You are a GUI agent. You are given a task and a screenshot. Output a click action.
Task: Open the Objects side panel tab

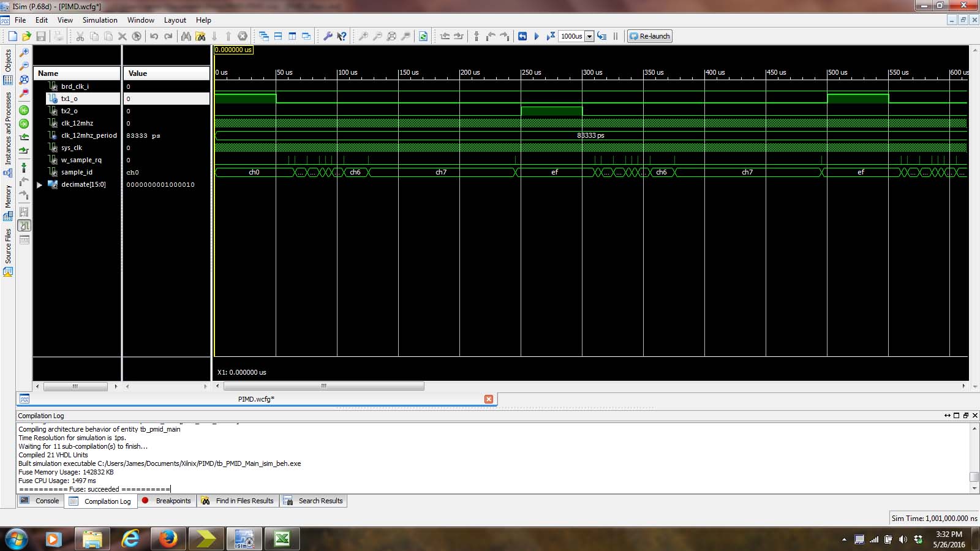click(x=8, y=61)
